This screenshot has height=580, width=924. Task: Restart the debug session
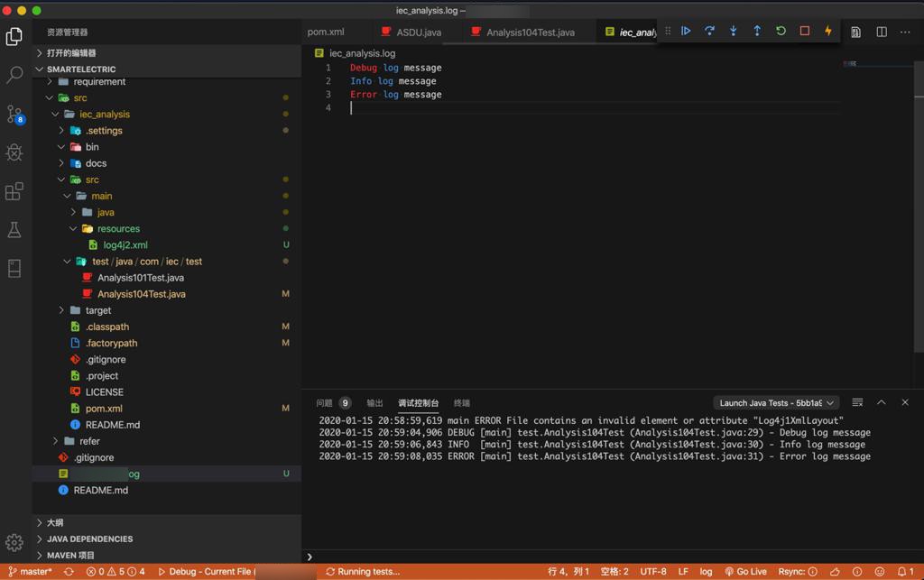coord(781,32)
